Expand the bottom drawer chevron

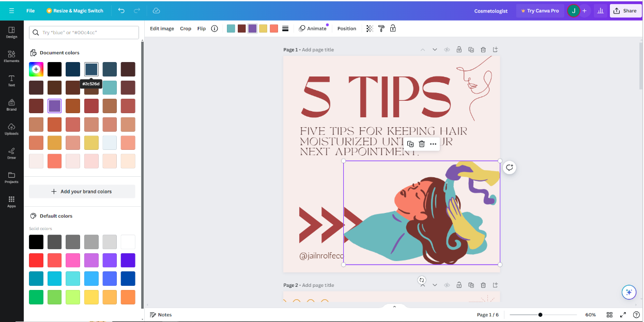[x=394, y=306]
